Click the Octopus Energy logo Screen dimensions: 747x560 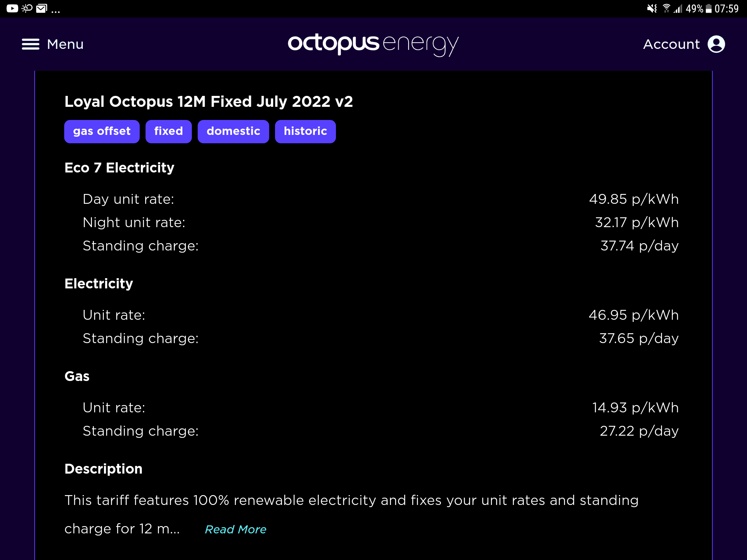click(373, 44)
